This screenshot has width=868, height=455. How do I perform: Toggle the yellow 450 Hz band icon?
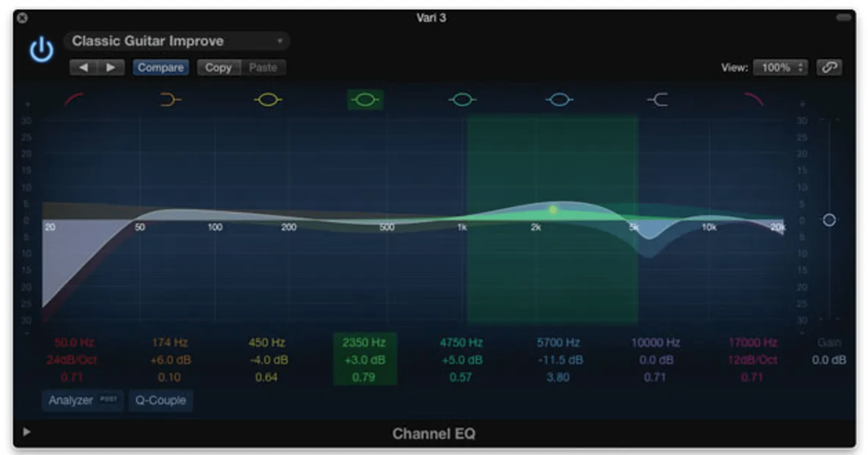point(268,100)
